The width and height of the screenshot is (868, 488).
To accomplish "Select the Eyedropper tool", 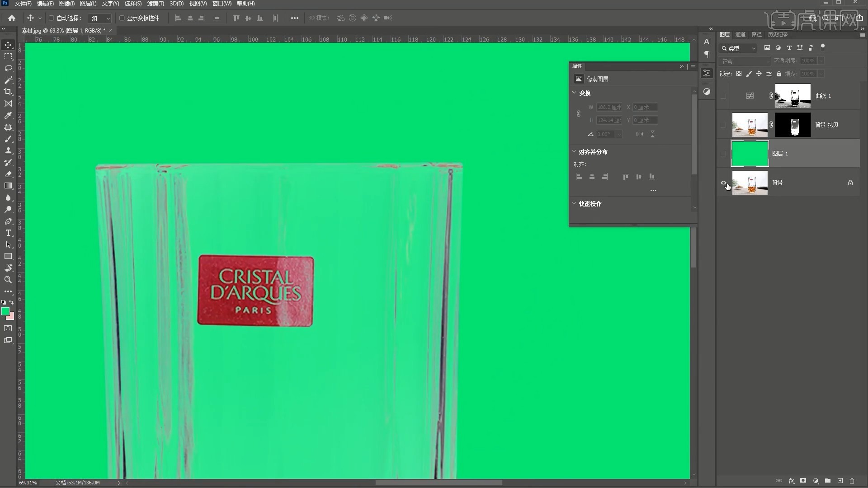I will 8,115.
